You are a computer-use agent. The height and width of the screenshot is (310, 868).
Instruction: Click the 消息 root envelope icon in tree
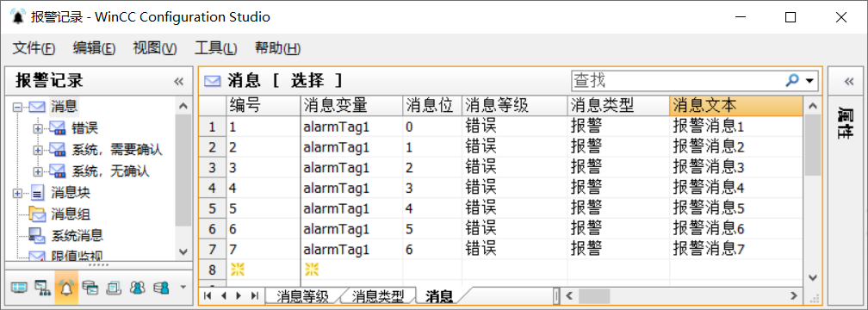click(x=36, y=106)
